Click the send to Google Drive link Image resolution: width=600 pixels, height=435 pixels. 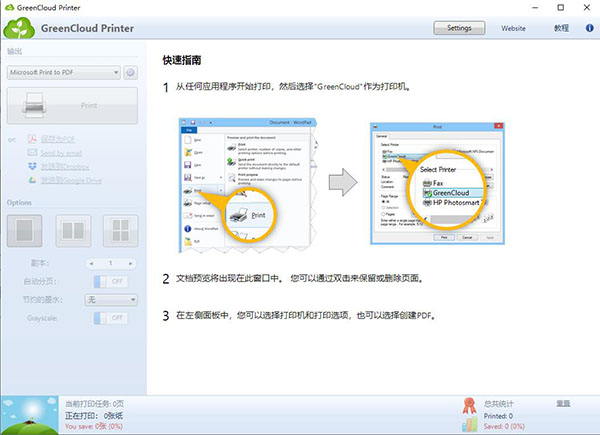(x=71, y=180)
